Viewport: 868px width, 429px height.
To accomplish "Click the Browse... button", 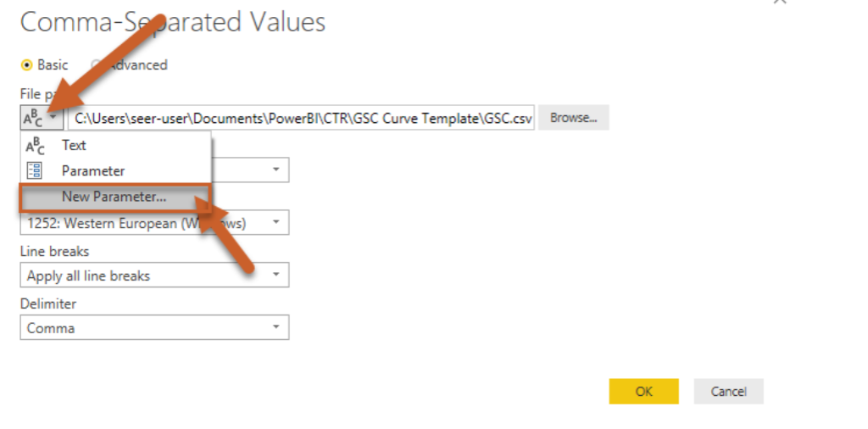I will coord(574,118).
